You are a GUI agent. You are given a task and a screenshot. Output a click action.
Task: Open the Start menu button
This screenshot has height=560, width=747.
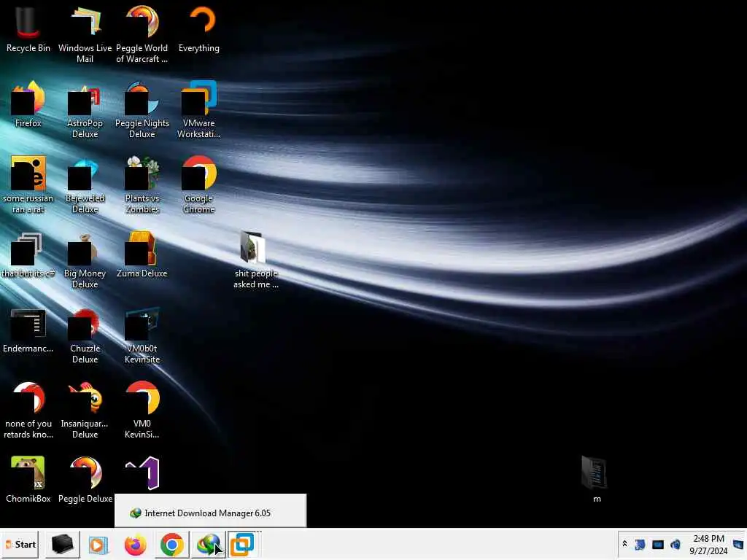21,544
